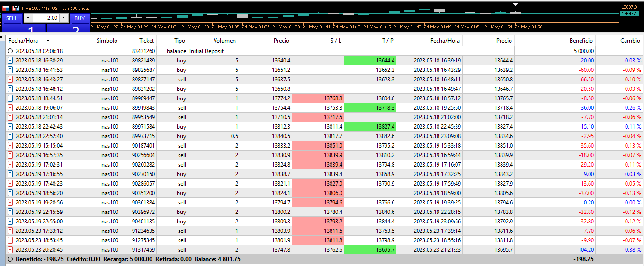Click the balance deposit icon for ticket 83431260

[10, 51]
